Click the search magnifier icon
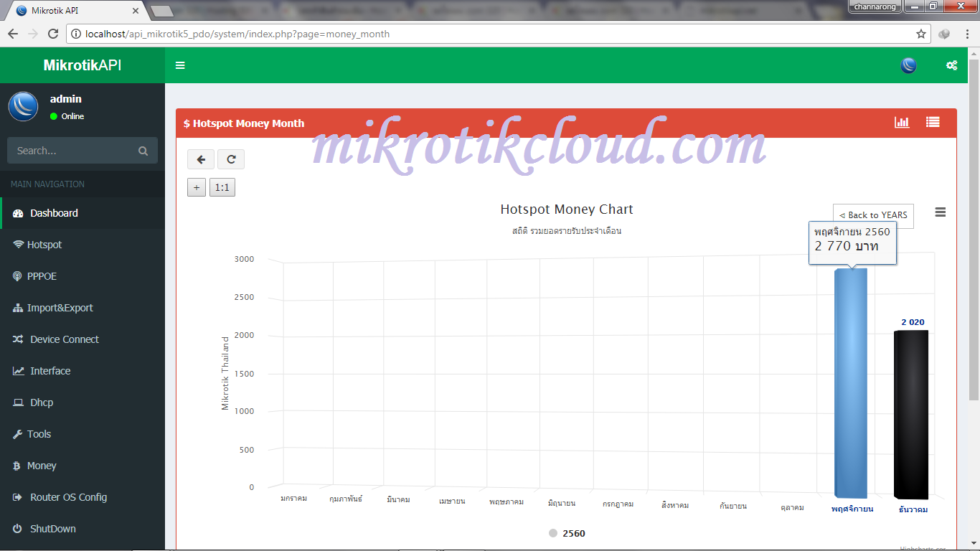This screenshot has width=980, height=551. (x=143, y=151)
